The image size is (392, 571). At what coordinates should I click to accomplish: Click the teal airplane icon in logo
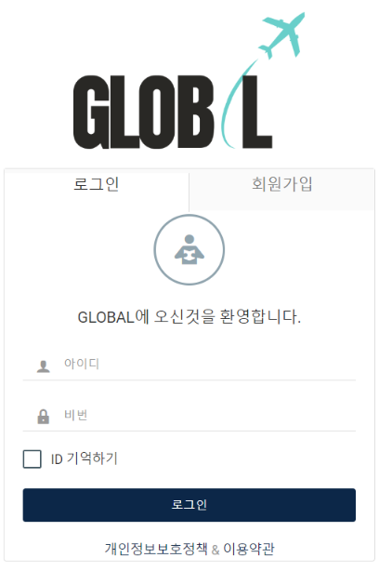[281, 35]
